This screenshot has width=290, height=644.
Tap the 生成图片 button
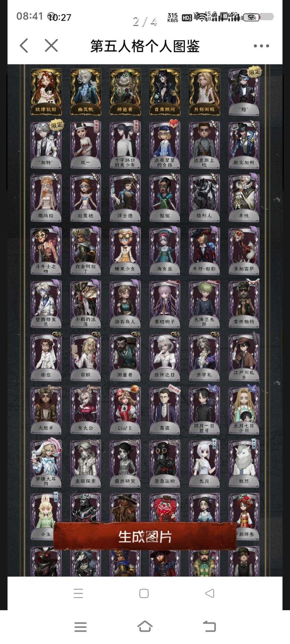click(x=145, y=537)
